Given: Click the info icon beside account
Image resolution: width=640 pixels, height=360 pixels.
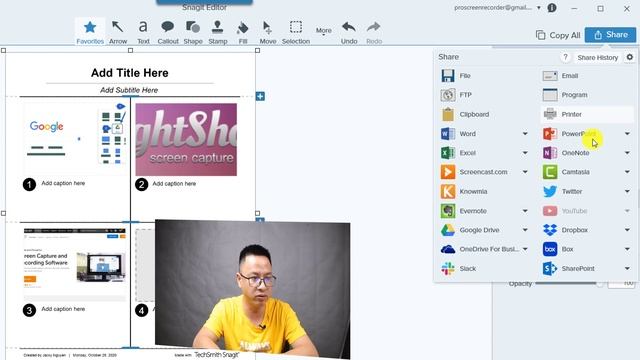Looking at the screenshot, I should (x=552, y=8).
